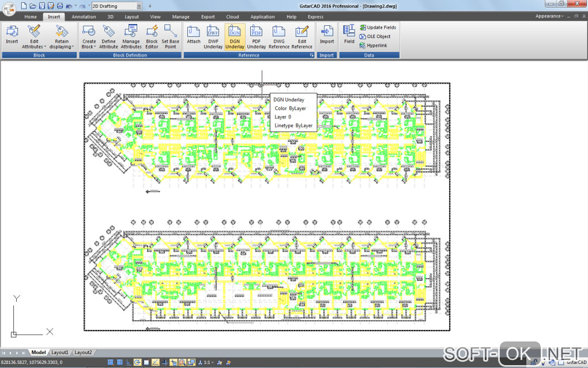588x368 pixels.
Task: Toggle the polar tracking status bar button
Action: (x=137, y=362)
